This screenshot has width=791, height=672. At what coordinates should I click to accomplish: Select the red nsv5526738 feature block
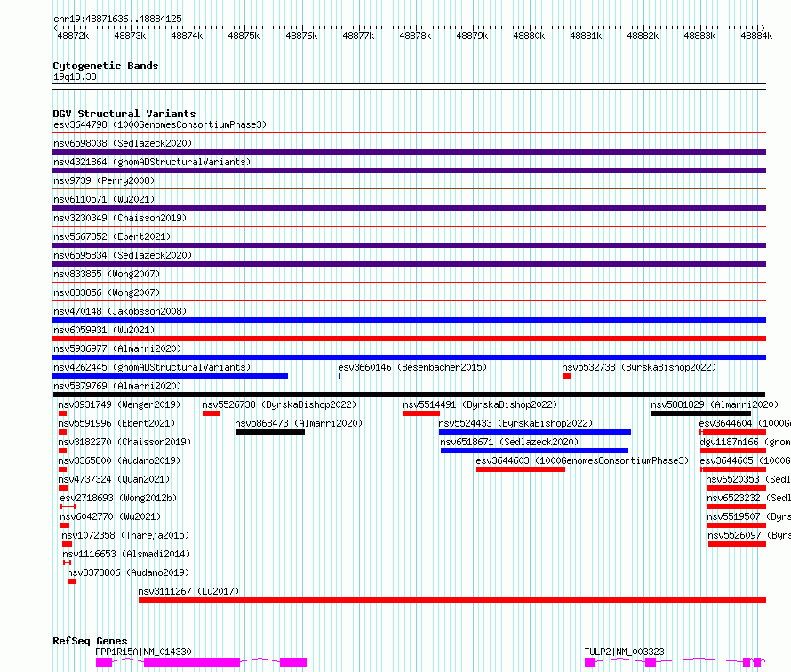[x=211, y=413]
